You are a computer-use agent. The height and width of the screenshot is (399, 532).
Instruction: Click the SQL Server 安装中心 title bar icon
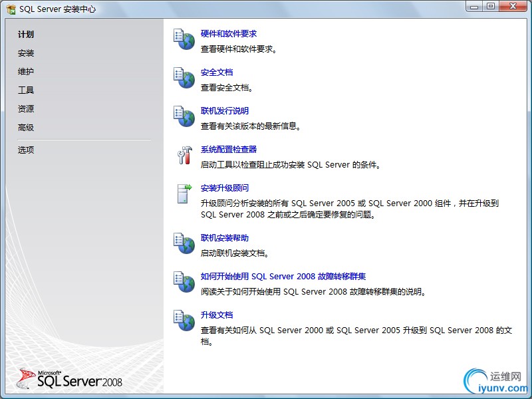click(11, 9)
